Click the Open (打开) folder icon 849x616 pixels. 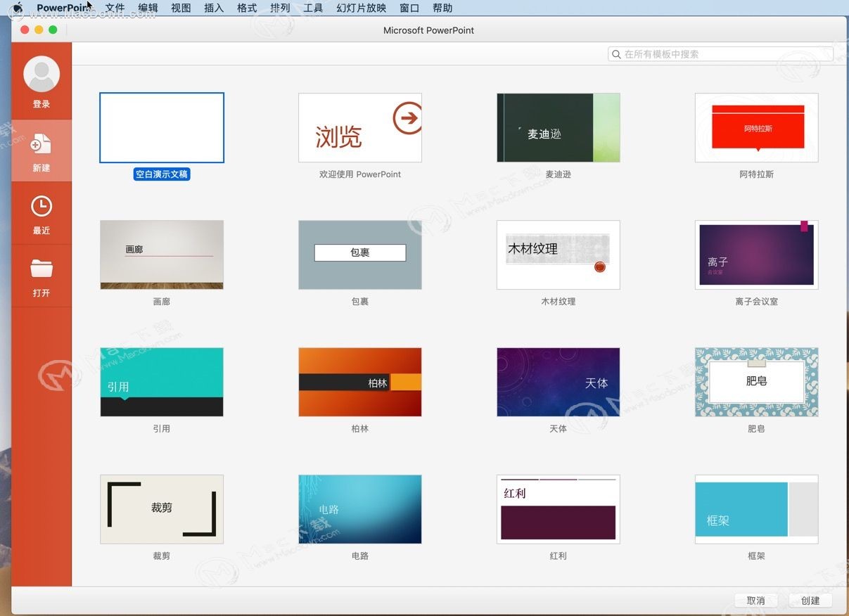(x=42, y=268)
